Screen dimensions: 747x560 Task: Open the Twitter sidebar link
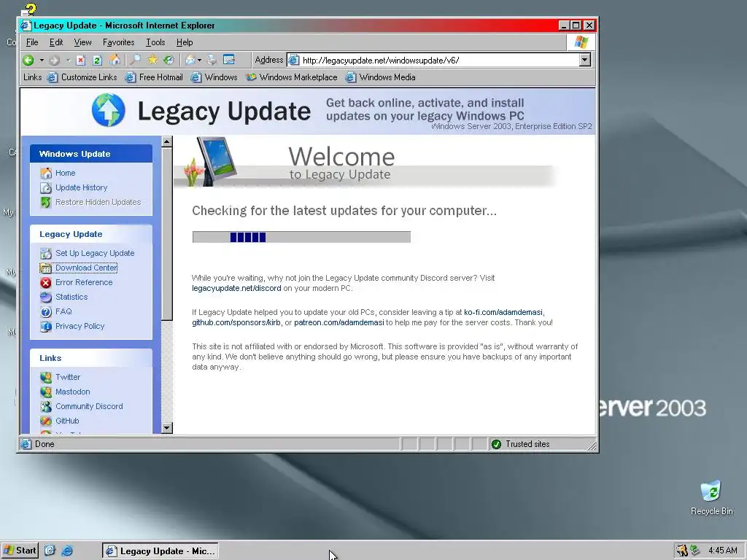[68, 377]
